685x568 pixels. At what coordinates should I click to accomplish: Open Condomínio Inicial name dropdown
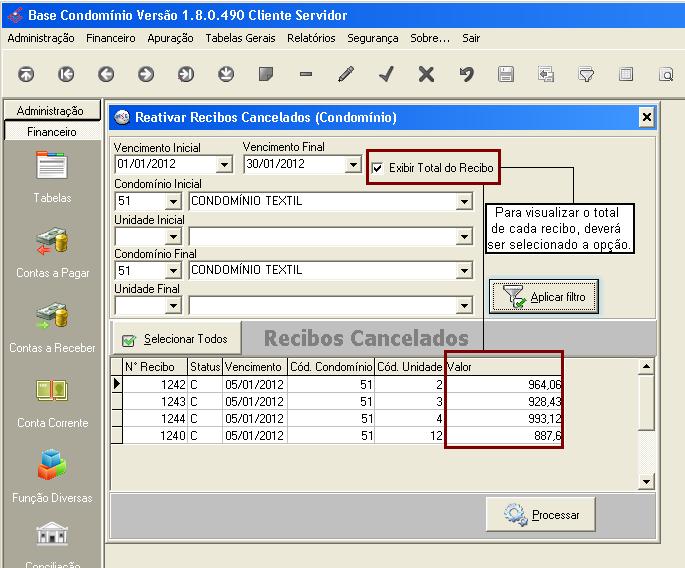pos(463,201)
